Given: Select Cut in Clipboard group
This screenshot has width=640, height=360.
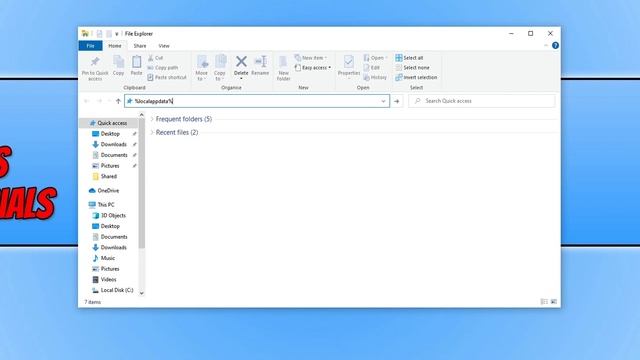Looking at the screenshot, I should click(156, 58).
